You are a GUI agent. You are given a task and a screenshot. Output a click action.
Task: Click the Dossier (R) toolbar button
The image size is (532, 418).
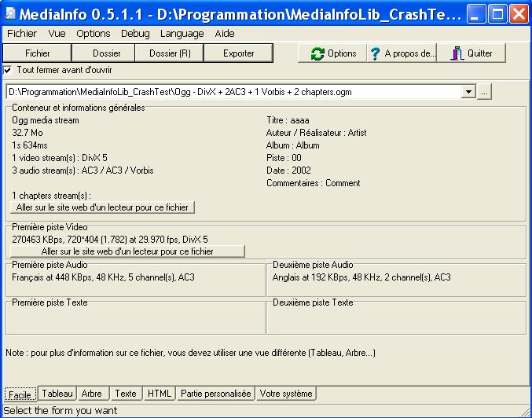coord(170,53)
